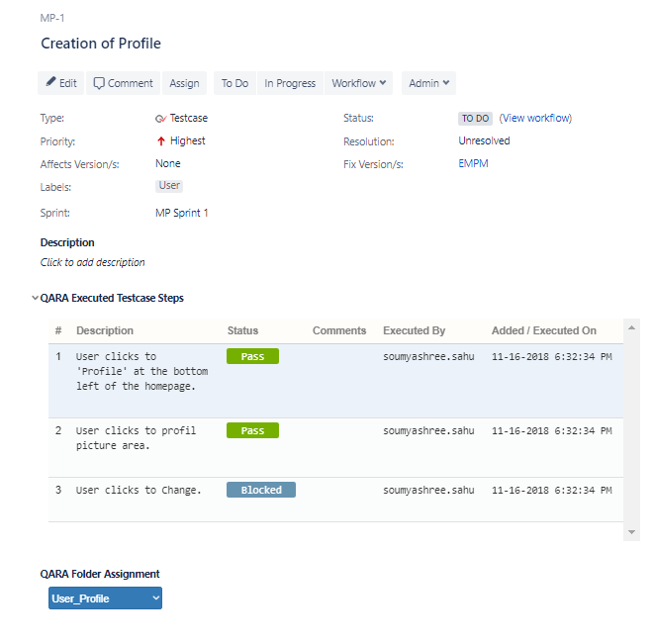654x644 pixels.
Task: Click the executed timestamp of step 3
Action: [552, 490]
